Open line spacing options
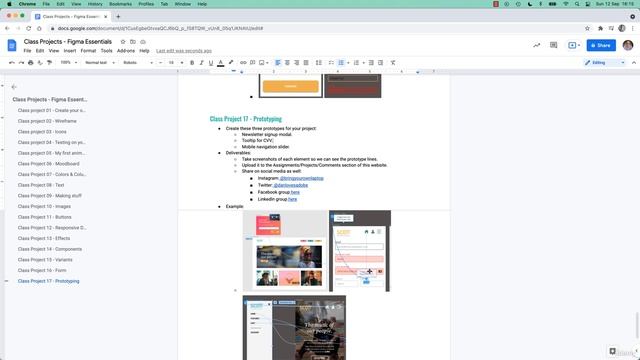640x360 pixels. tap(319, 63)
